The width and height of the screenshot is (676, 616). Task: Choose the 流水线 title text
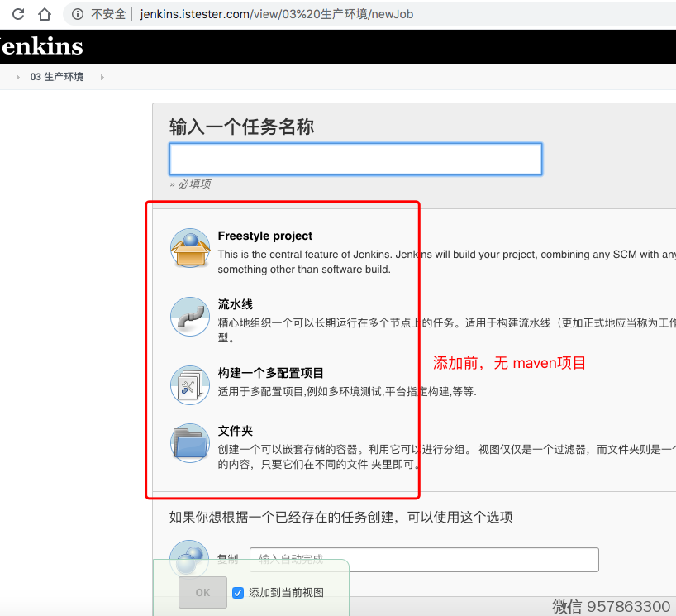(236, 304)
